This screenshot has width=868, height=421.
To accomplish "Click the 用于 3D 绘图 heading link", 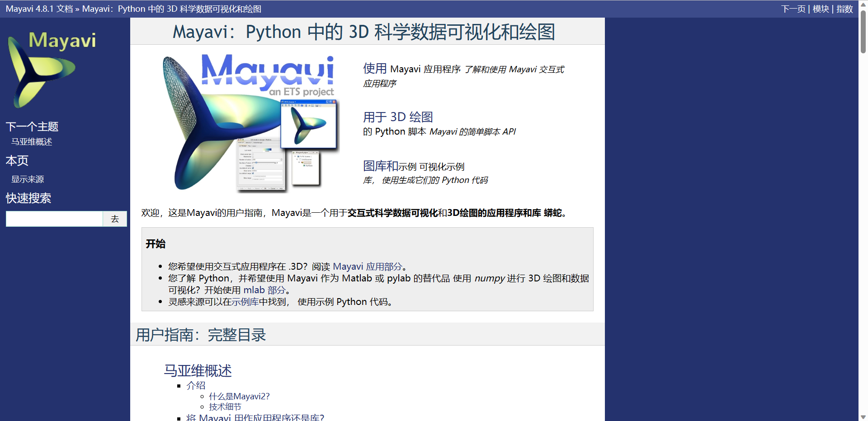I will (397, 117).
